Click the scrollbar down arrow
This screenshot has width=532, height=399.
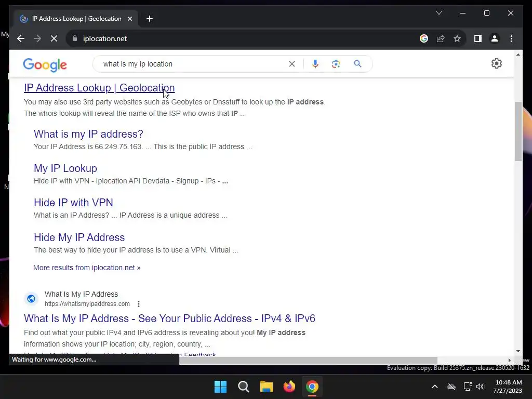[x=518, y=351]
